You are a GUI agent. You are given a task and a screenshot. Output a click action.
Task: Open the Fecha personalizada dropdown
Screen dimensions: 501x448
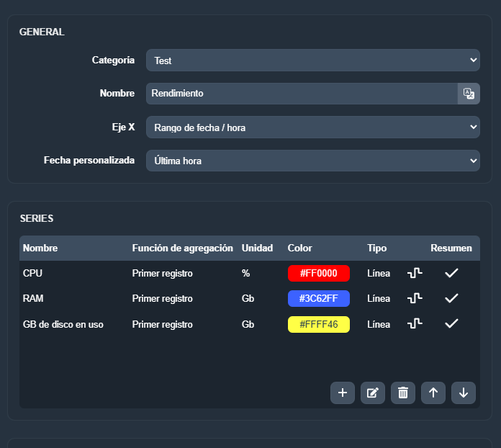312,161
